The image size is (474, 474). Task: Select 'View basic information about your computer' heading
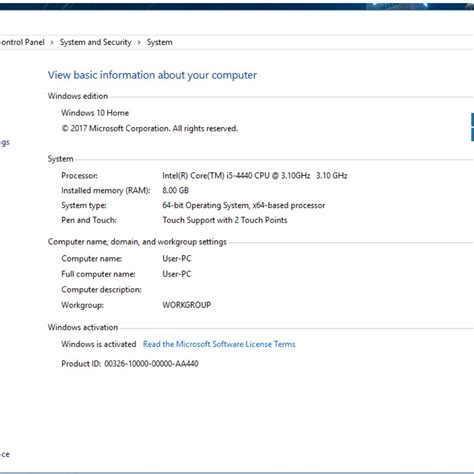click(152, 75)
